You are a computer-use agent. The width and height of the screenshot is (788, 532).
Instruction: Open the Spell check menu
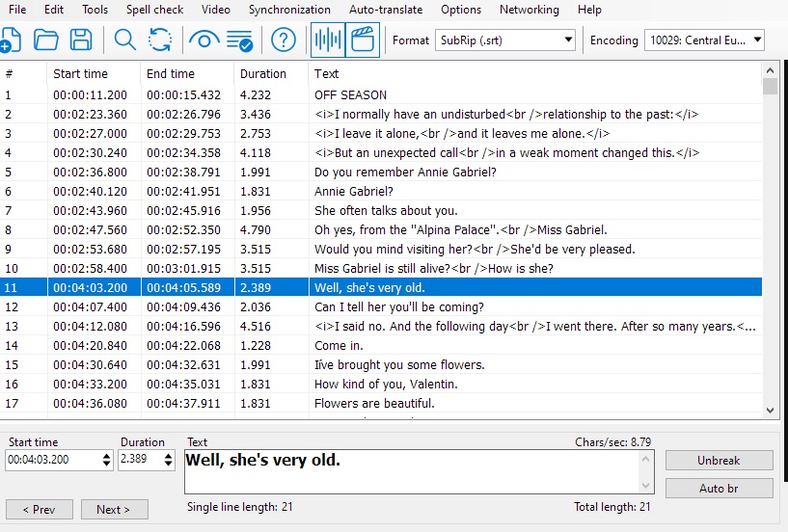[154, 10]
